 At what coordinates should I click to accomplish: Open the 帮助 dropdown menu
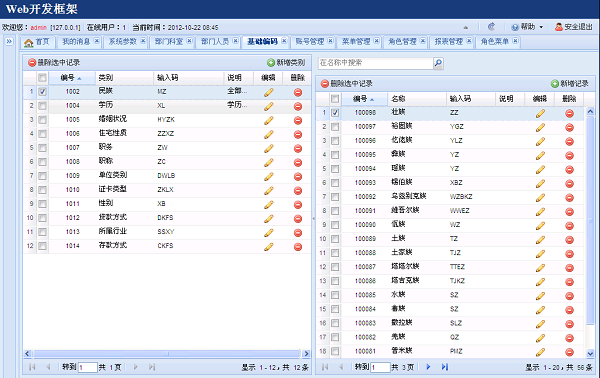click(528, 27)
